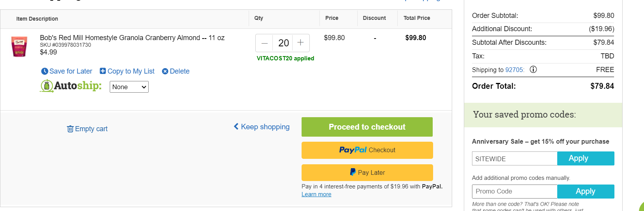The width and height of the screenshot is (644, 211).
Task: Click the Copy to My List plus icon
Action: [103, 71]
